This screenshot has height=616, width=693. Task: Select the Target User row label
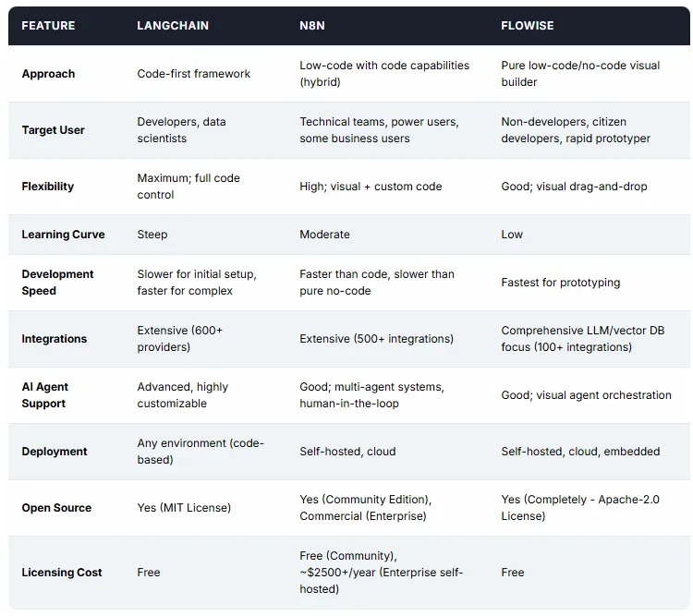point(53,130)
